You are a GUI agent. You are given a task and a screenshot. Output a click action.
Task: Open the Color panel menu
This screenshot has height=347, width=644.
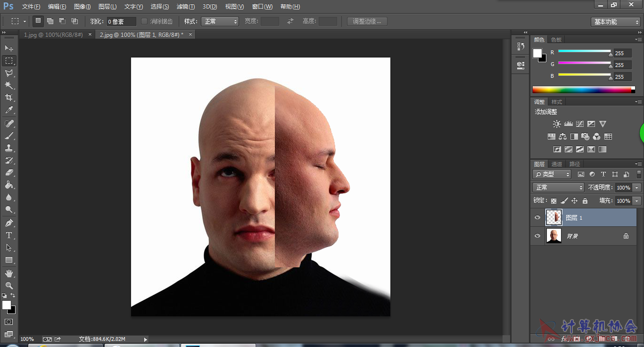pyautogui.click(x=638, y=40)
